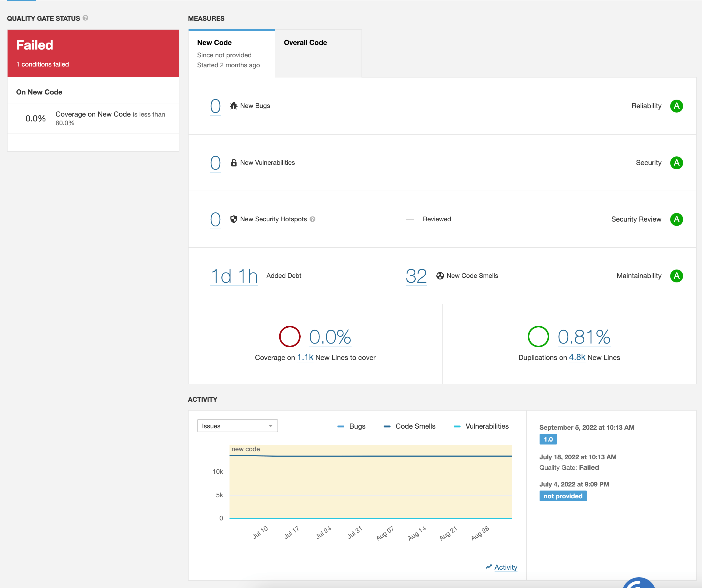Viewport: 702px width, 588px height.
Task: Click the Code Smells legend color swatch
Action: click(387, 426)
